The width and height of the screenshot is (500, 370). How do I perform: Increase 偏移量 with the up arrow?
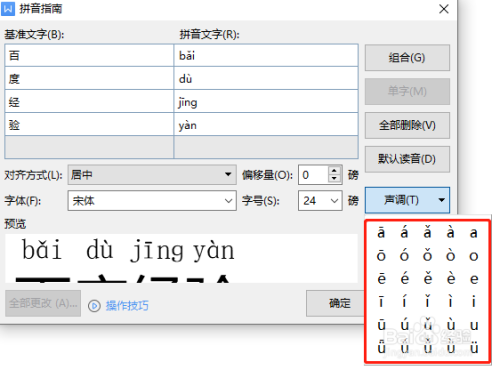tap(334, 170)
